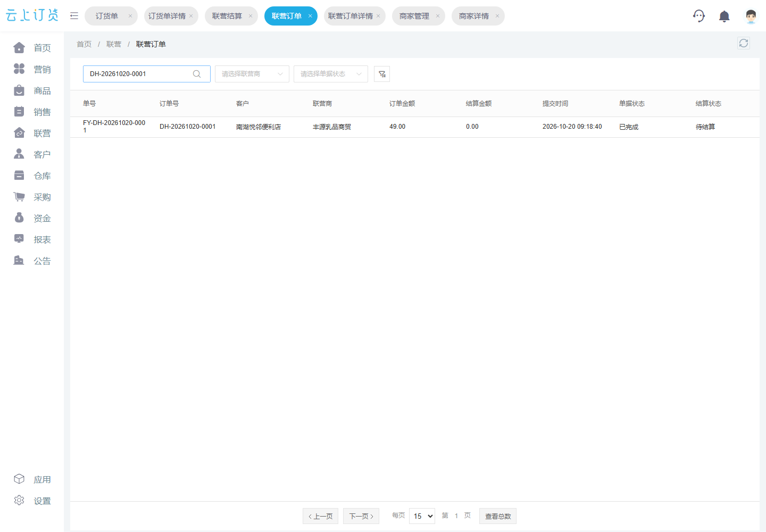Refresh the page with the reload icon
The width and height of the screenshot is (766, 532).
click(x=744, y=43)
